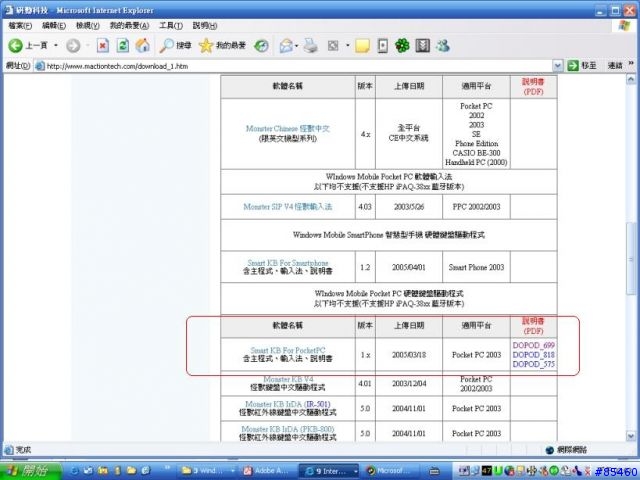Viewport: 640px width, 480px height.
Task: Open the DOPOD_575 PDF manual link
Action: pyautogui.click(x=533, y=364)
